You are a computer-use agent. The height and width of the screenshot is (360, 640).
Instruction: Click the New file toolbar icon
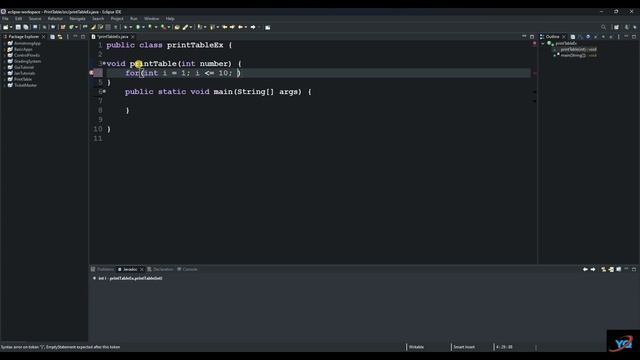[x=5, y=27]
